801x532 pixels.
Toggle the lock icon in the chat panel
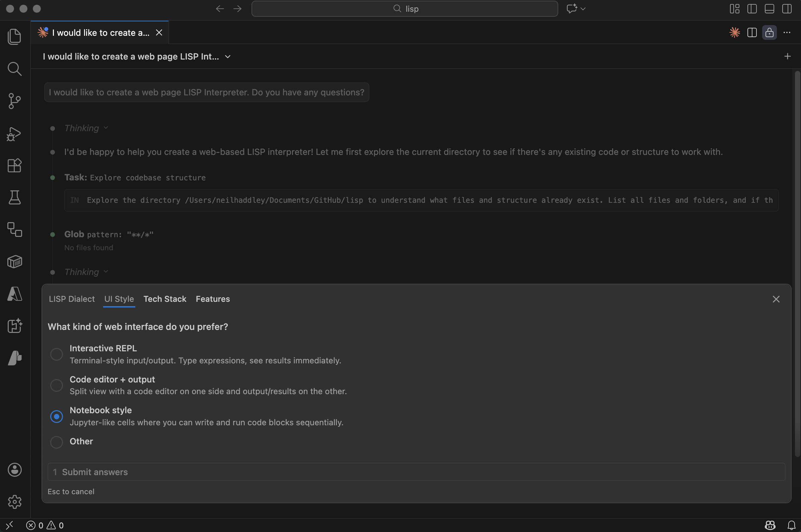click(x=769, y=32)
